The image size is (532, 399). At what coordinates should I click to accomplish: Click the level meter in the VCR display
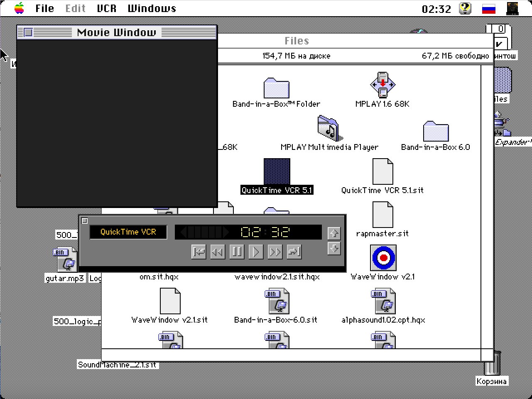[204, 232]
